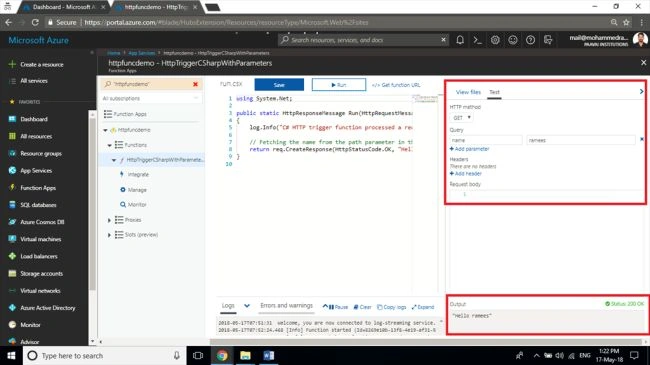Click the query value field 'ramees'
The width and height of the screenshot is (650, 365).
581,140
